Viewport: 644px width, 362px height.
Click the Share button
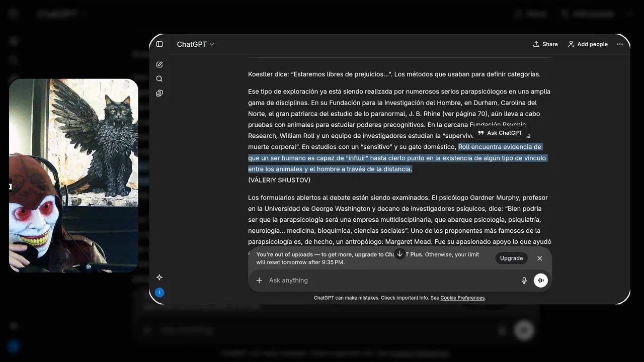point(545,44)
